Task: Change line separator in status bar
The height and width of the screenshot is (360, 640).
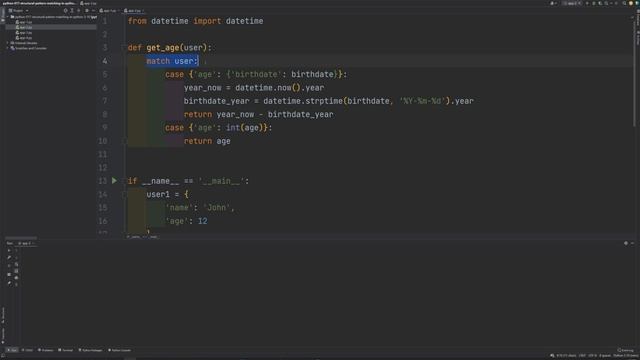Action: 582,356
